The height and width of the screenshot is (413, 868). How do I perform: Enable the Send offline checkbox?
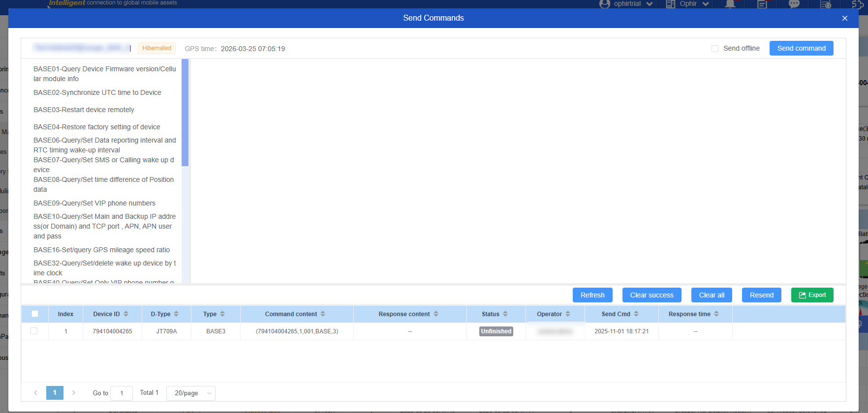pyautogui.click(x=715, y=49)
